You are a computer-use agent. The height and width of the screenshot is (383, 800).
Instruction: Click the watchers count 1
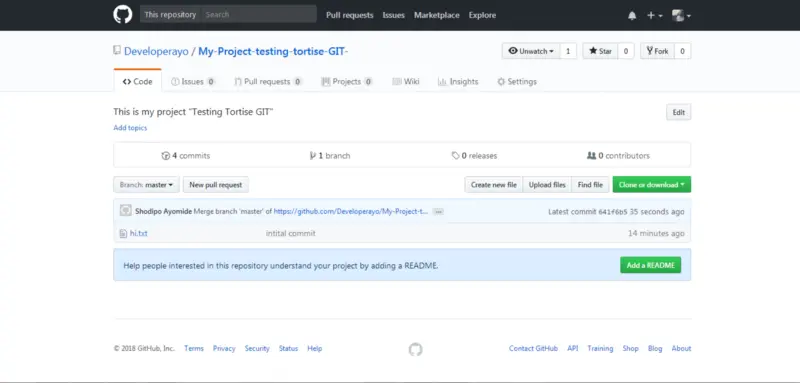pos(568,51)
